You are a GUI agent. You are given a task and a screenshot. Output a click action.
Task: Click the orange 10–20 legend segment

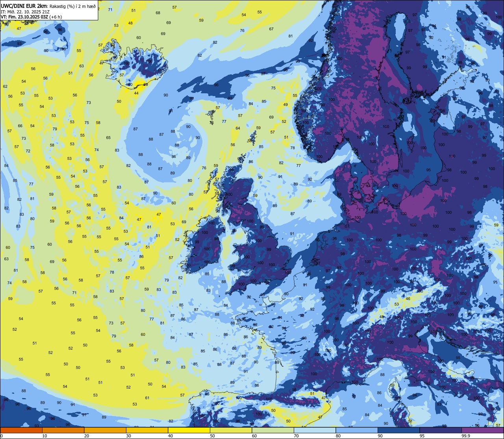[63, 430]
